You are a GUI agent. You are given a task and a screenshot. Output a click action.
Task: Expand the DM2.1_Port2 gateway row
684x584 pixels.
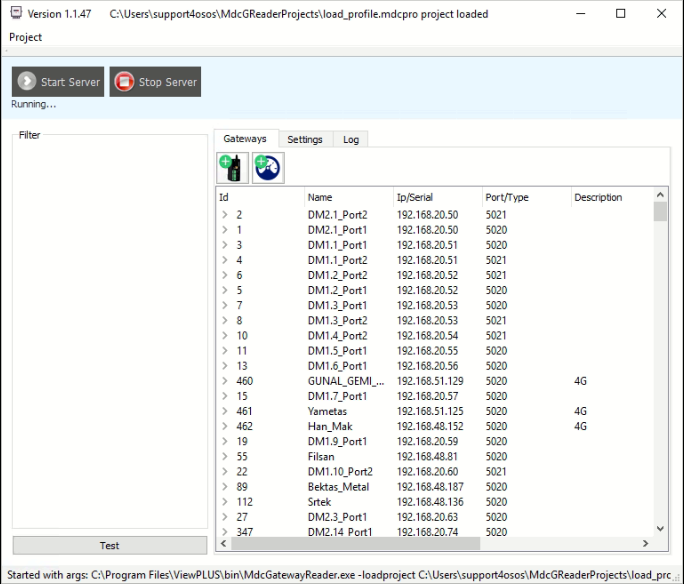click(225, 215)
